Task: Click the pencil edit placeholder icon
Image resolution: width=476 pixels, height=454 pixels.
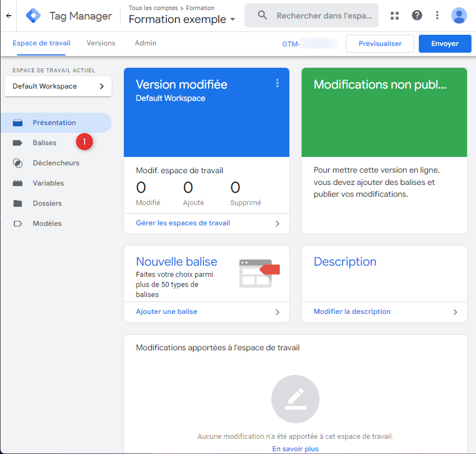Action: [295, 399]
